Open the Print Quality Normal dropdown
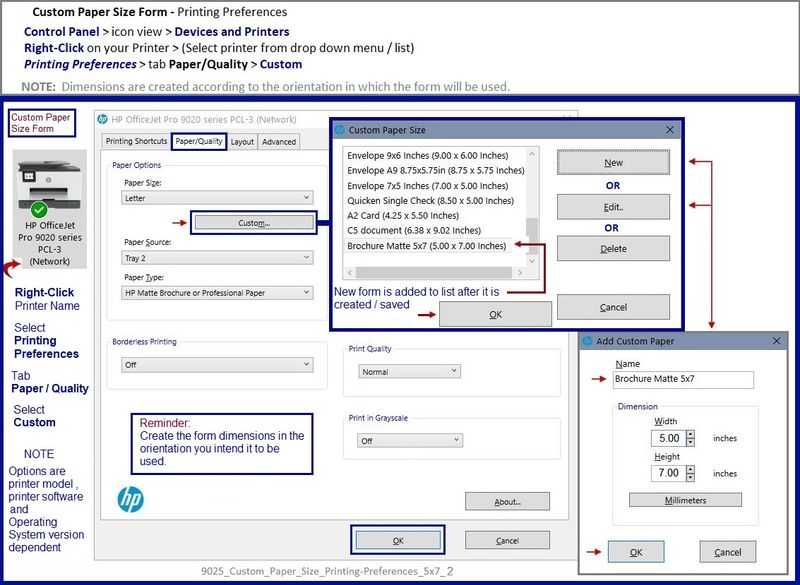Screen dimensions: 800x585 (409, 371)
